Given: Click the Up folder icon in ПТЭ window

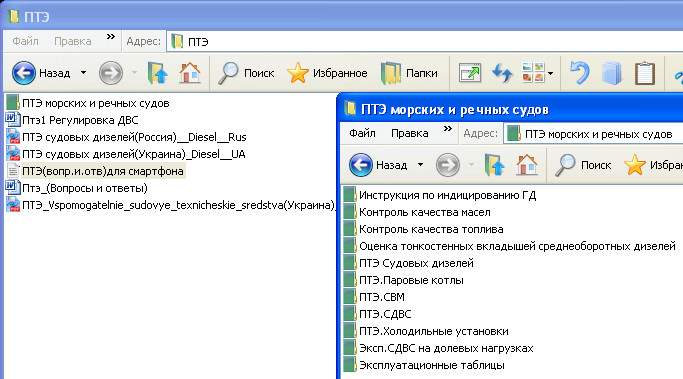Looking at the screenshot, I should [x=157, y=73].
